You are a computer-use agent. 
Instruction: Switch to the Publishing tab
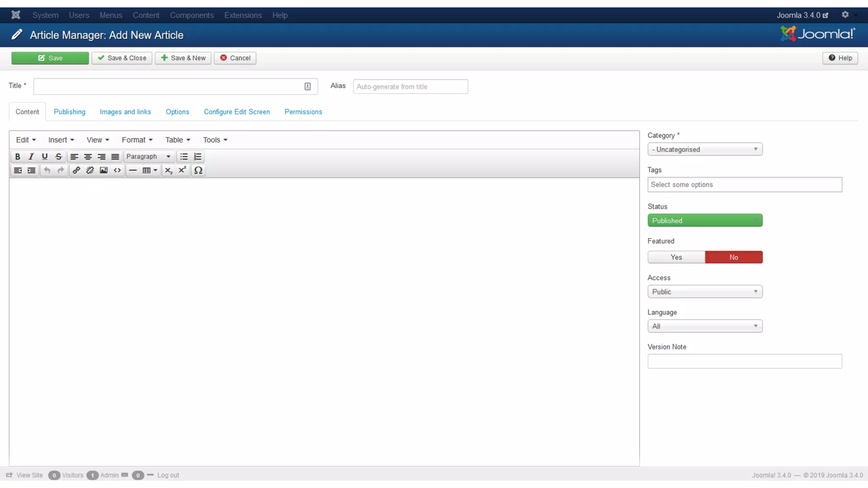coord(70,112)
